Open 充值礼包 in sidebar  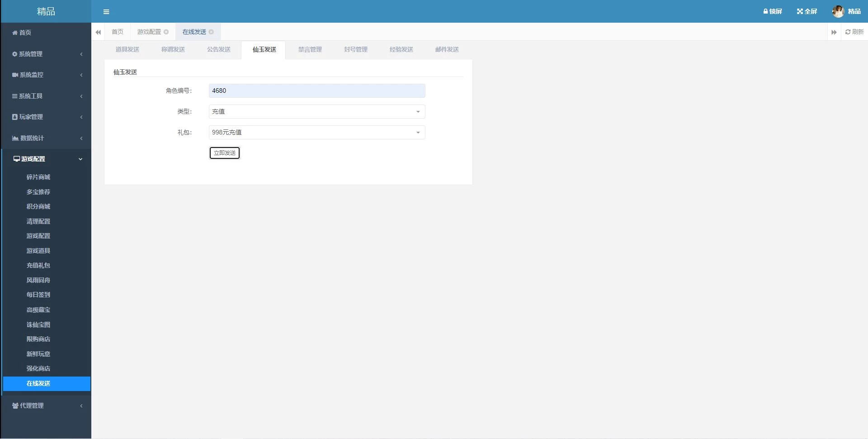pyautogui.click(x=38, y=266)
